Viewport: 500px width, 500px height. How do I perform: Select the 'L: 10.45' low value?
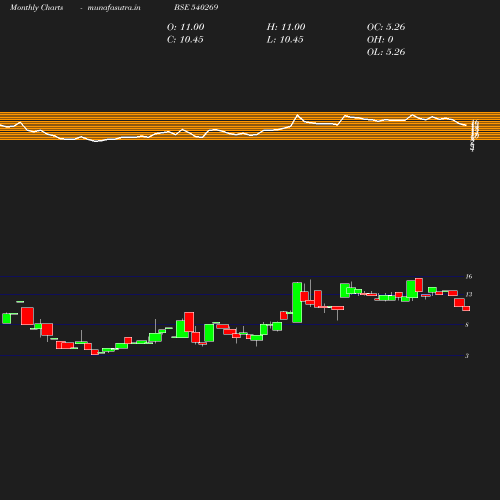click(x=285, y=40)
